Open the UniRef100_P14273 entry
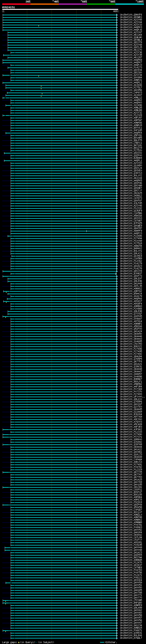 click(131, 67)
